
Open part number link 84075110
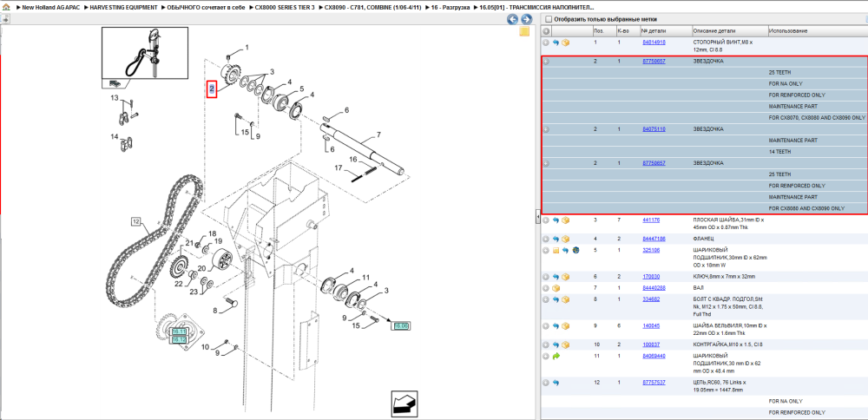click(654, 129)
